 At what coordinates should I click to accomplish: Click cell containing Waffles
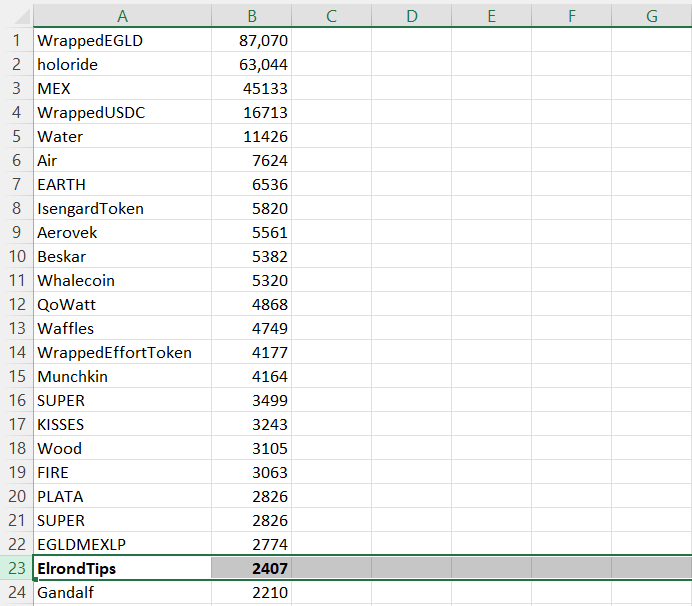123,328
